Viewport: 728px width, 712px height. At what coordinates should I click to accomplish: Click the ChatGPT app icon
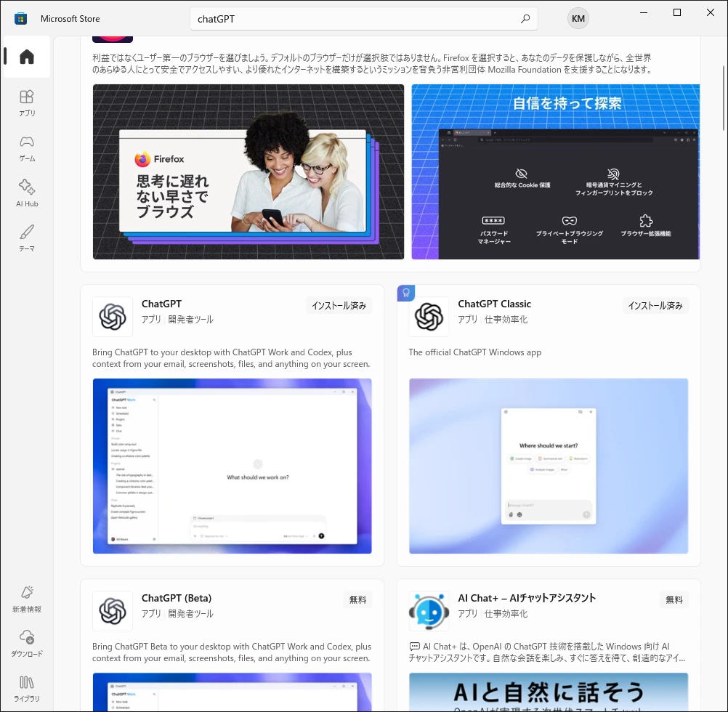[x=113, y=317]
